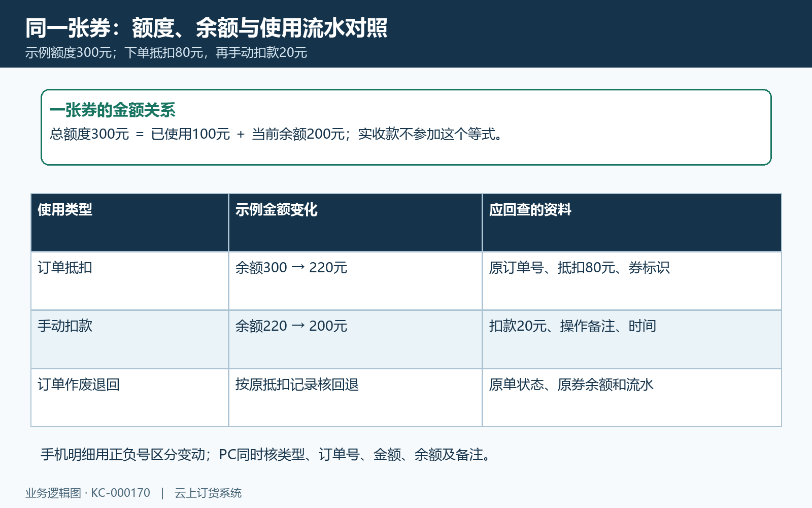Select the 订单抵扣 cell
Screen dimensions: 812x508
click(x=129, y=281)
